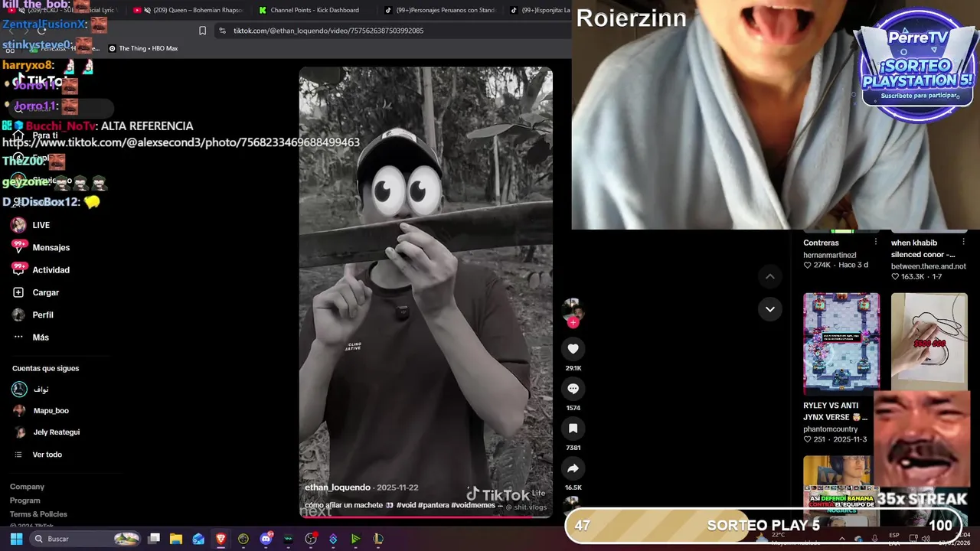Image resolution: width=980 pixels, height=551 pixels.
Task: Open the tiktok.com alexsecond3 chat link
Action: [x=181, y=142]
